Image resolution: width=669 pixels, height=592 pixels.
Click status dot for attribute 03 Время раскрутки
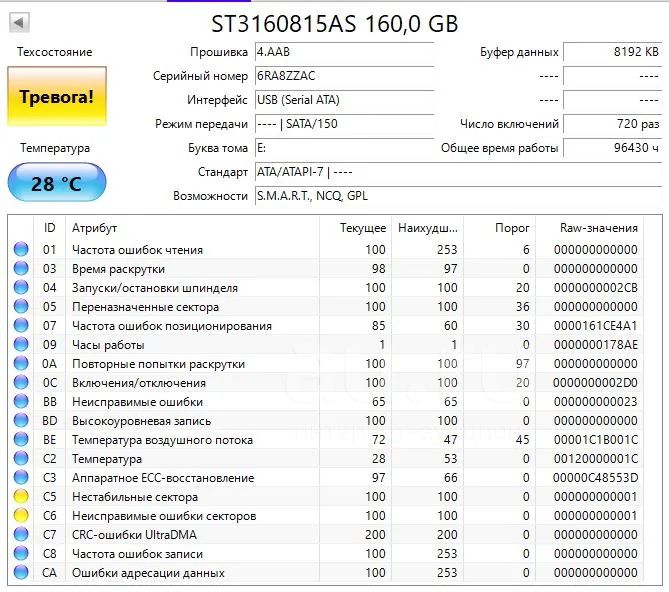(21, 268)
